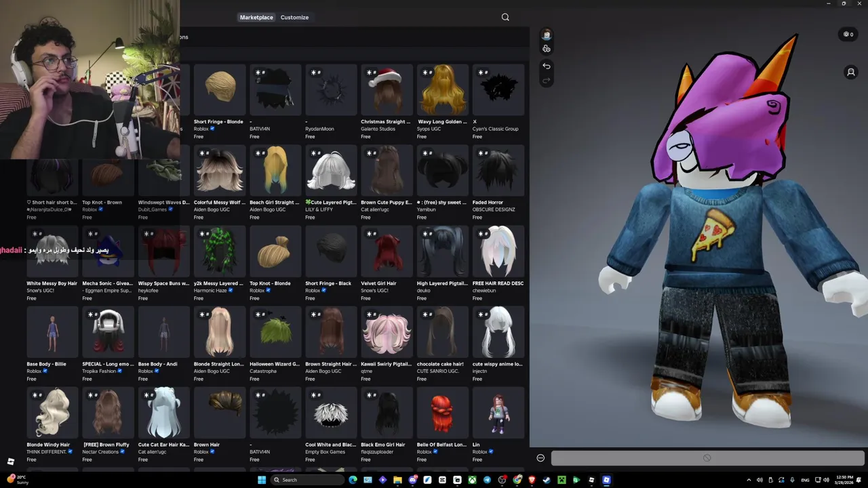This screenshot has width=868, height=488.
Task: Toggle the avatar view mode icon
Action: pyautogui.click(x=851, y=72)
